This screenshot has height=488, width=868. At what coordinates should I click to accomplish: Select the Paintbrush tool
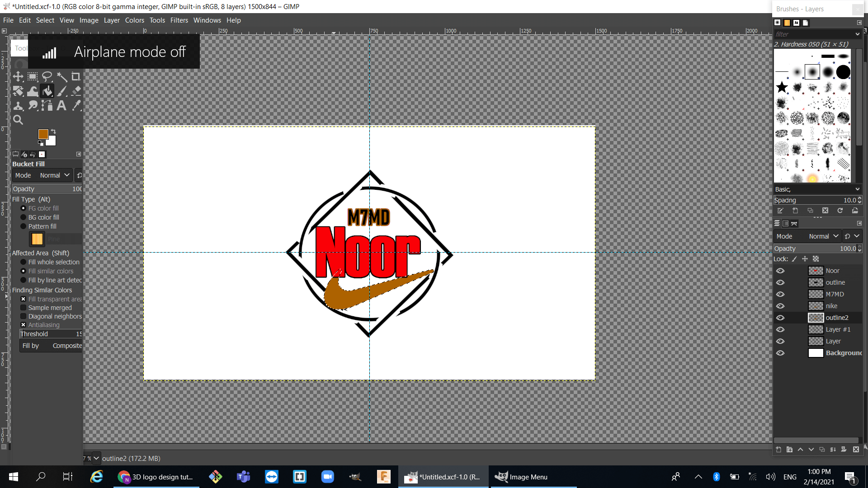pos(61,91)
